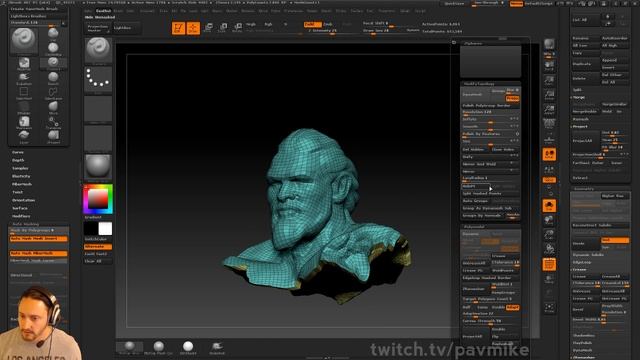Click Append in SubTool panel
Image resolution: width=640 pixels, height=360 pixels.
(x=615, y=60)
